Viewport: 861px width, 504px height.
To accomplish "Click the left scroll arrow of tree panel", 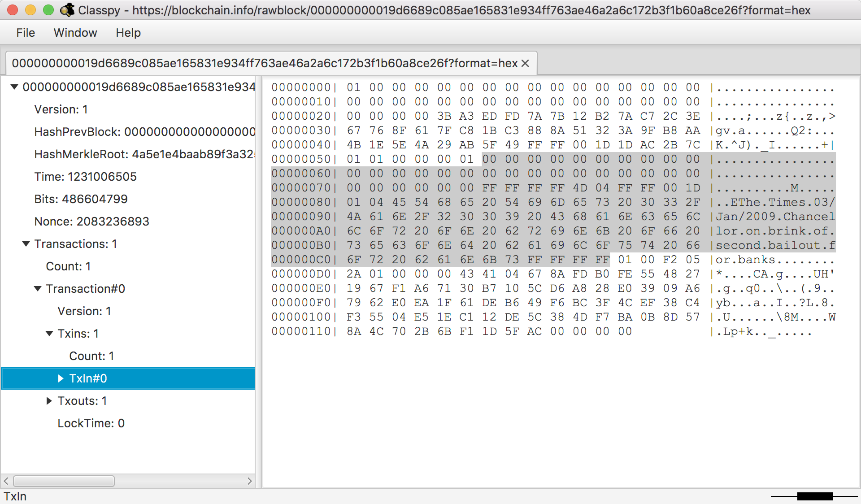I will click(6, 481).
